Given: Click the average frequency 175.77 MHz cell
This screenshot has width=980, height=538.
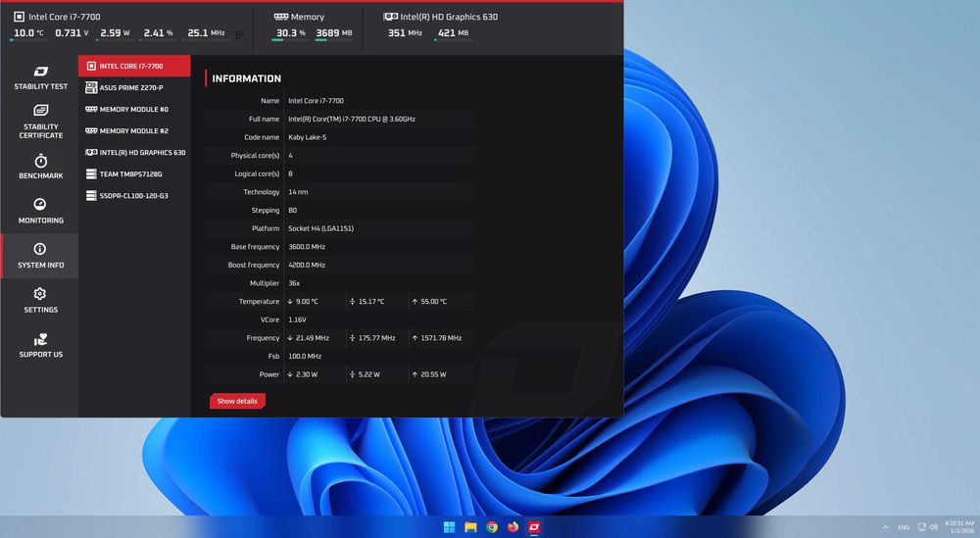Looking at the screenshot, I should [x=372, y=338].
